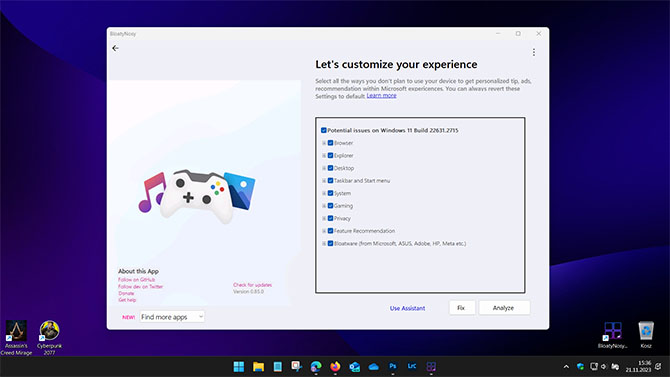Open Follow dev on Twitter link
The image size is (670, 377).
(140, 286)
